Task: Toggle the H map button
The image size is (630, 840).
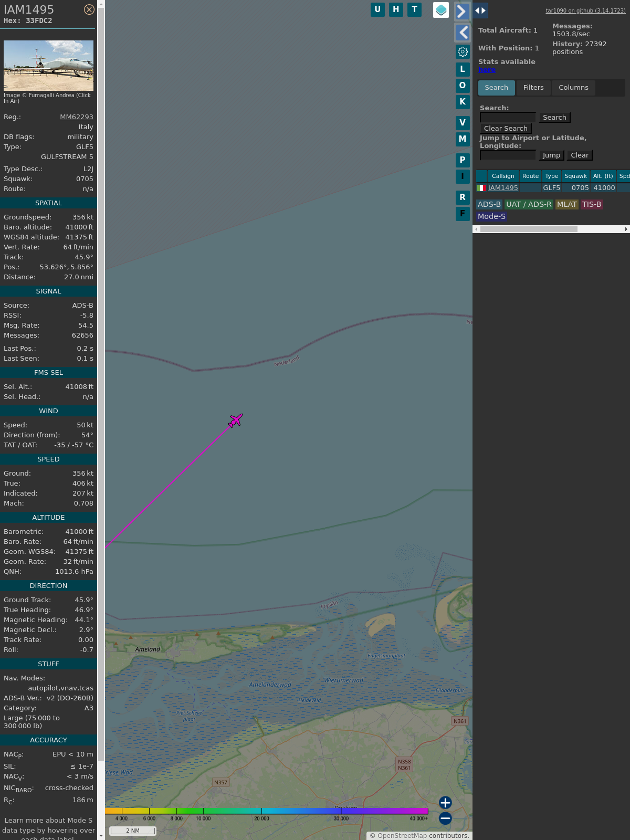Action: point(396,9)
